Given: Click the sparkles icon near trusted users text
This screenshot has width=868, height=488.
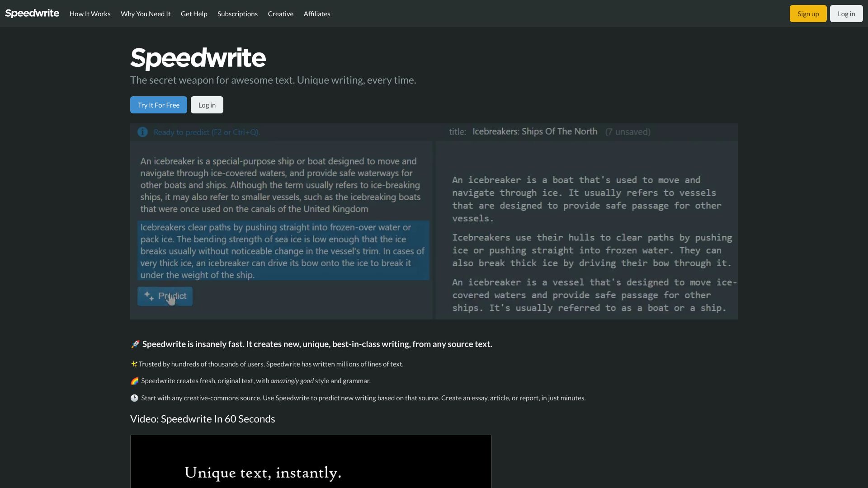Looking at the screenshot, I should [133, 363].
